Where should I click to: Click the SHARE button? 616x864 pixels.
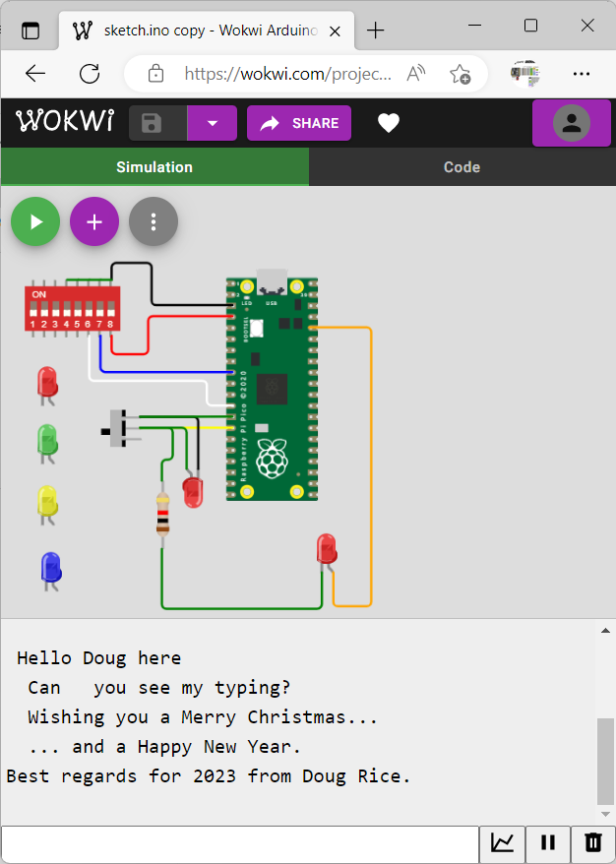298,123
